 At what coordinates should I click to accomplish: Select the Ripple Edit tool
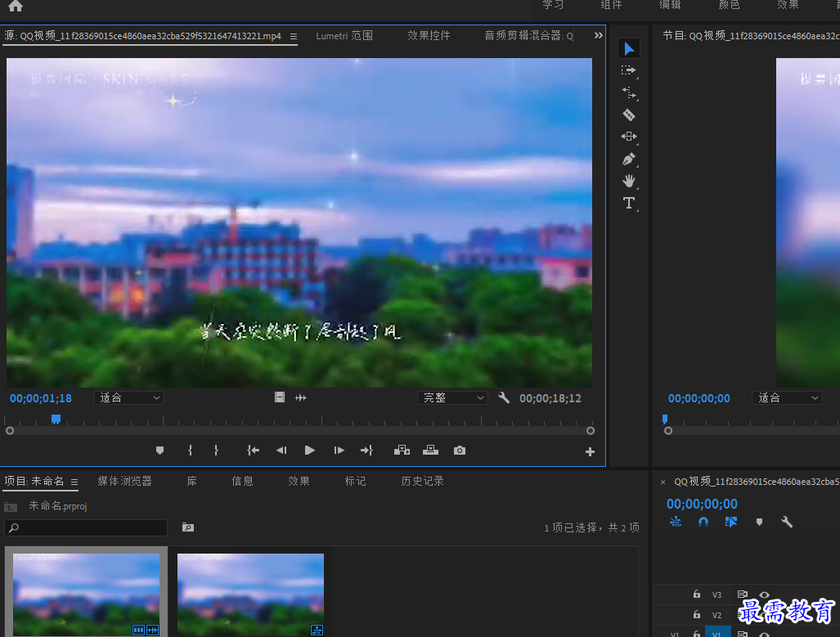(x=628, y=92)
